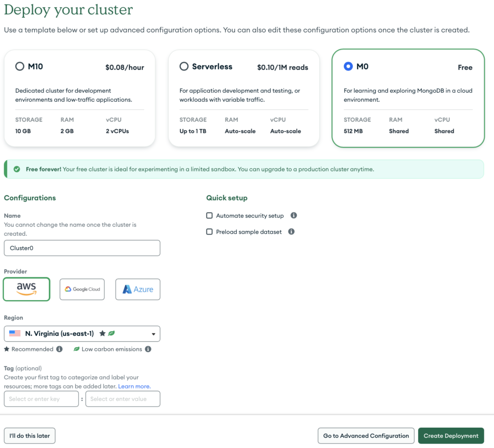Screen dimensions: 494x448
Task: Click info icon beside Preload sample dataset
Action: point(291,232)
